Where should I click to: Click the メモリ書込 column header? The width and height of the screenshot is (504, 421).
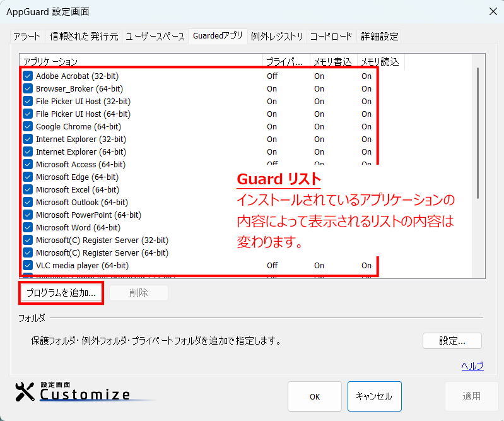coord(334,61)
